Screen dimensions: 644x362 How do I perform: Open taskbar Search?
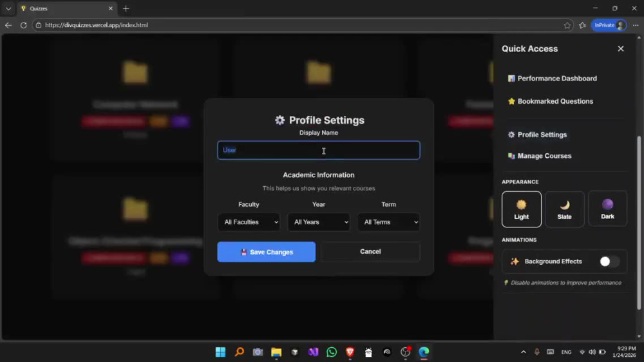click(x=239, y=352)
